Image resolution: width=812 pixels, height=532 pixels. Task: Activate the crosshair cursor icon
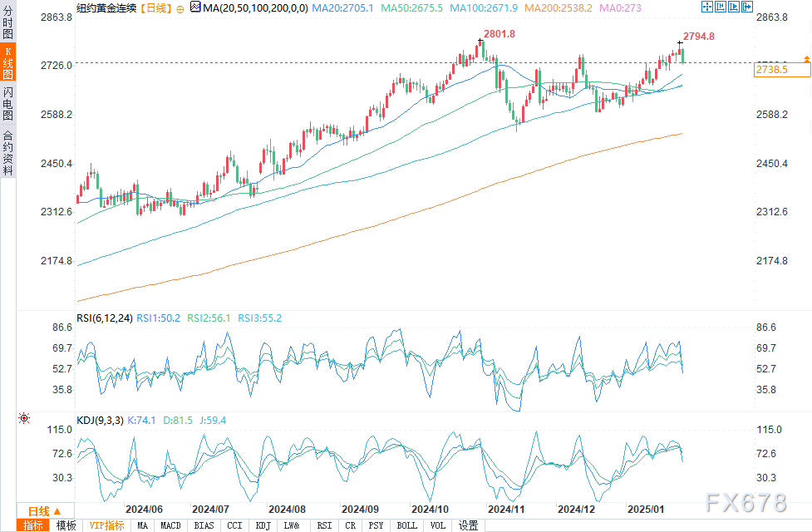tap(707, 7)
